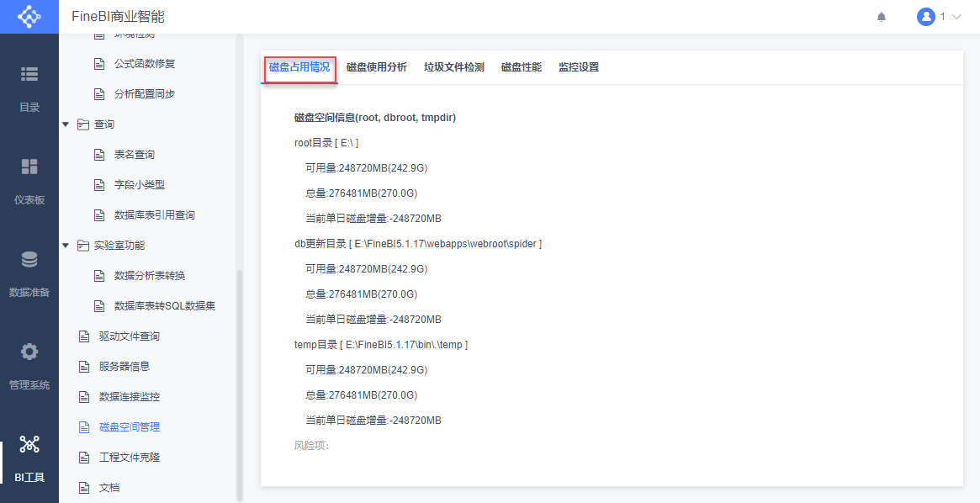Click the 查询 folder icon

point(83,124)
